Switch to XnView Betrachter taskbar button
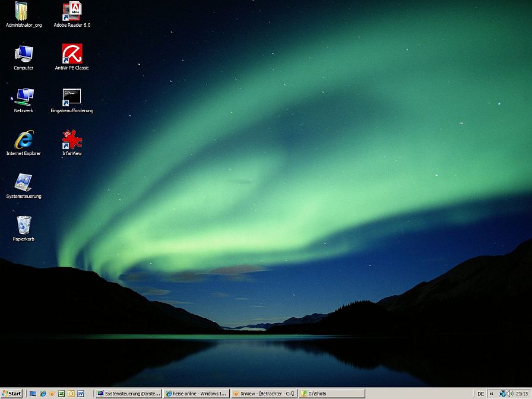The height and width of the screenshot is (399, 532). [x=264, y=394]
